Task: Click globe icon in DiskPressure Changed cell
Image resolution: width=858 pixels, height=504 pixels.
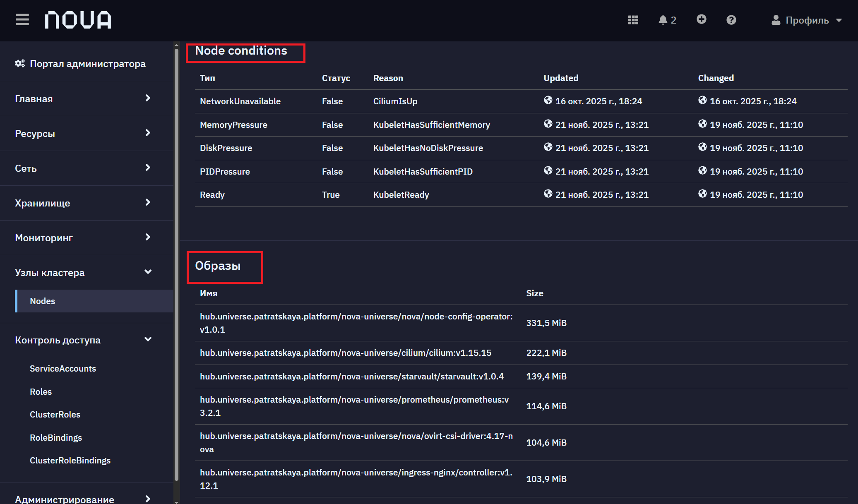Action: pos(702,147)
